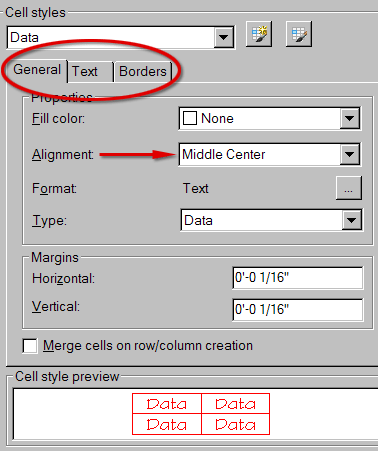Image resolution: width=378 pixels, height=451 pixels.
Task: Open the Alignment dropdown arrow
Action: 350,154
